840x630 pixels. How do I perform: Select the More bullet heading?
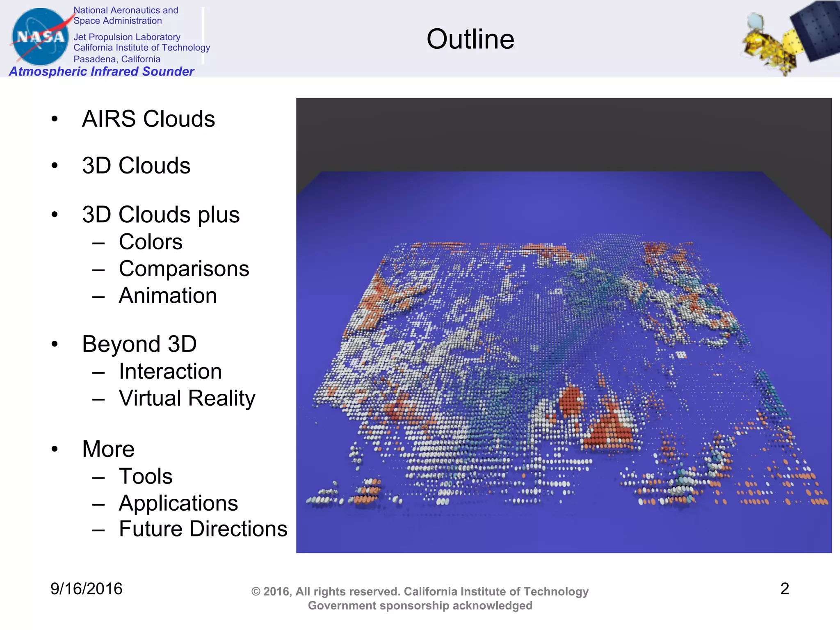(108, 449)
